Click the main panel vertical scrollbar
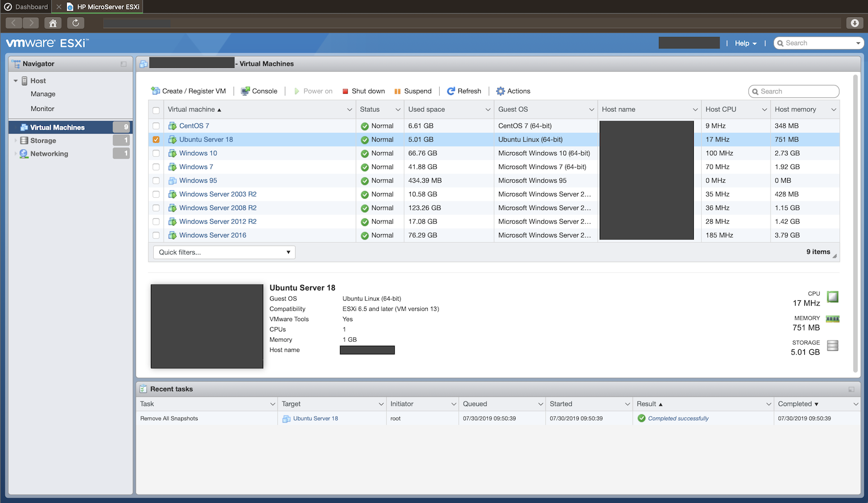 (855, 223)
